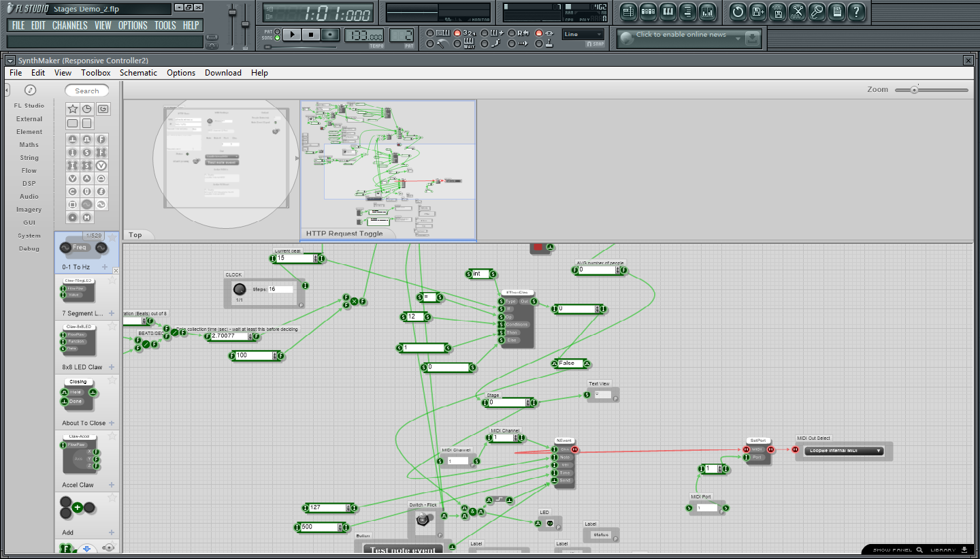The image size is (980, 559).
Task: Open the SynthMaker File menu
Action: click(16, 73)
